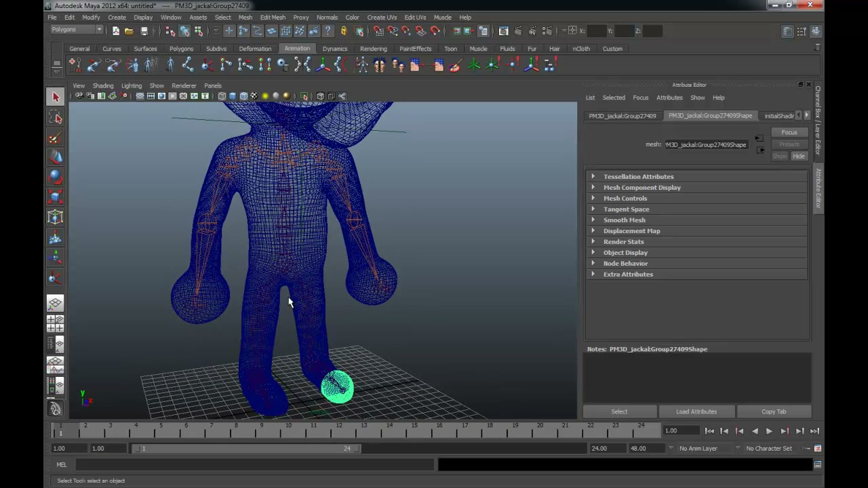Click the Hide button
This screenshot has width=868, height=488.
(x=799, y=157)
